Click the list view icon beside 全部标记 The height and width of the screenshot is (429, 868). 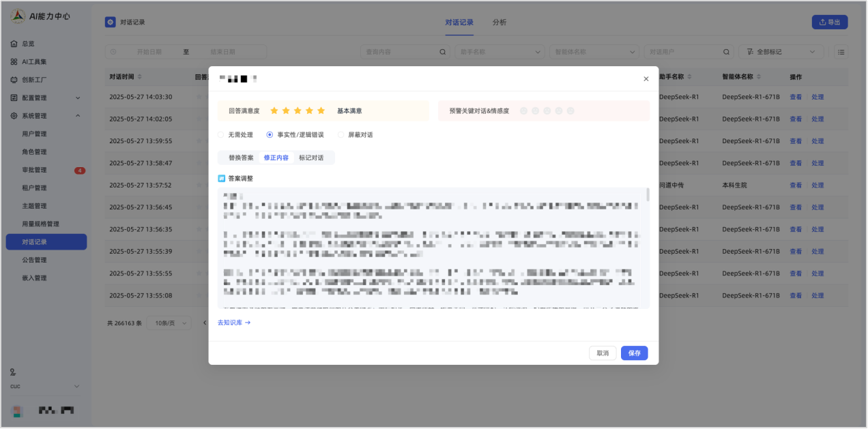click(x=841, y=52)
